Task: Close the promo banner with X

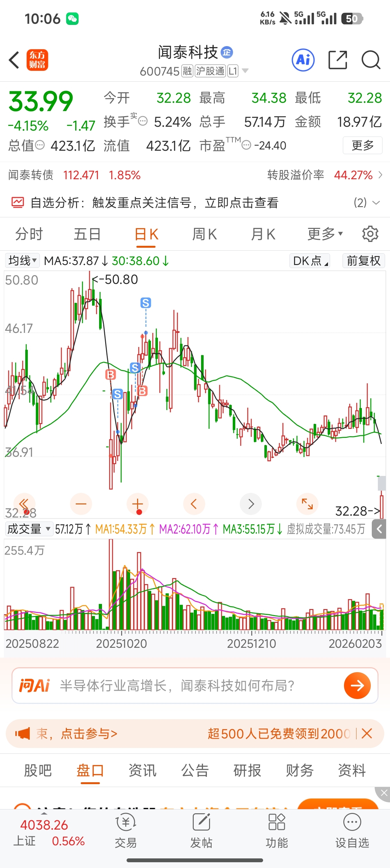Action: (367, 733)
